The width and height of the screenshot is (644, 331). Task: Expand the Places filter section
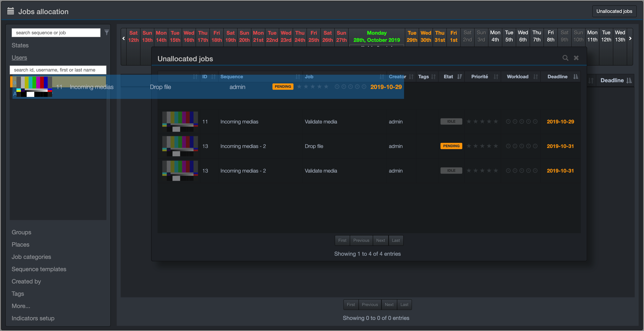[x=20, y=245]
